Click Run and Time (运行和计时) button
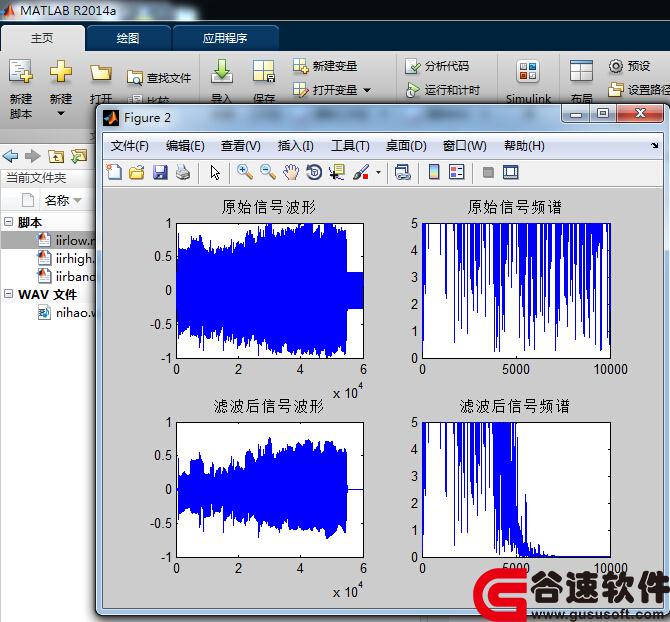Viewport: 670px width, 622px height. (x=442, y=90)
